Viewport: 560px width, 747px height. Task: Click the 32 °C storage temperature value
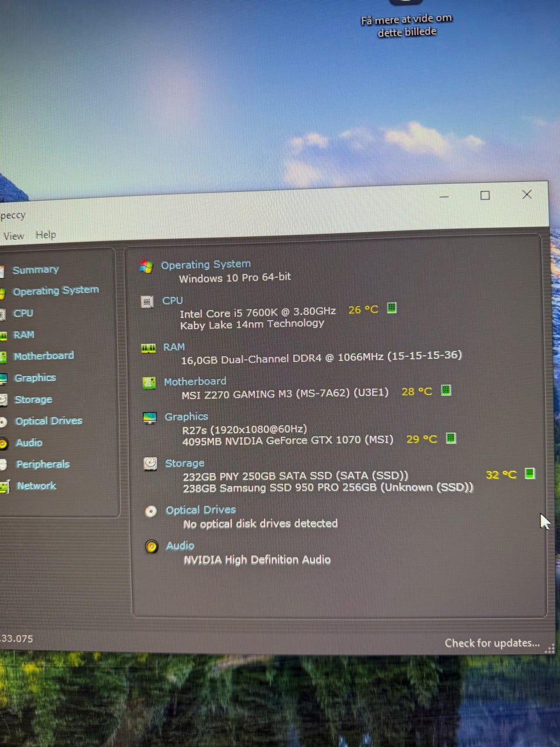[501, 474]
